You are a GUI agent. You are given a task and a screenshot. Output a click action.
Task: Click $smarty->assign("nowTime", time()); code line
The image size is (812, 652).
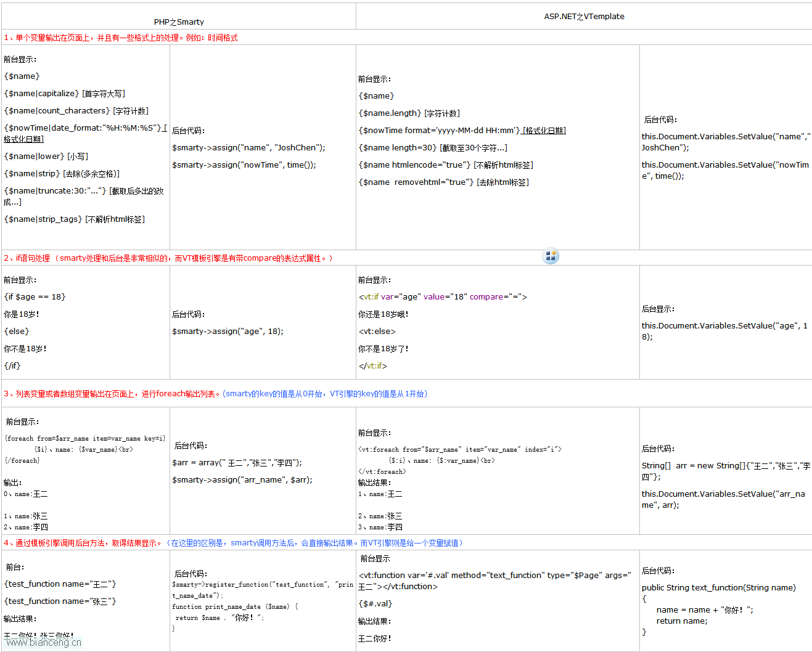(x=244, y=165)
